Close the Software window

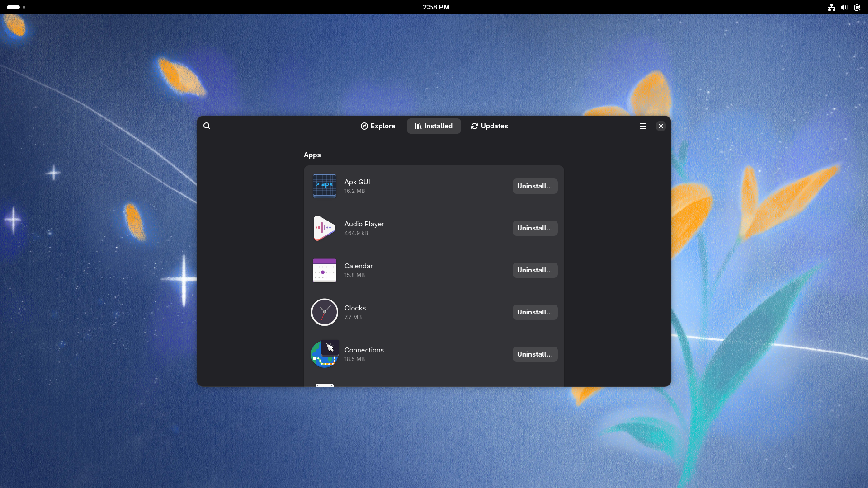point(660,126)
